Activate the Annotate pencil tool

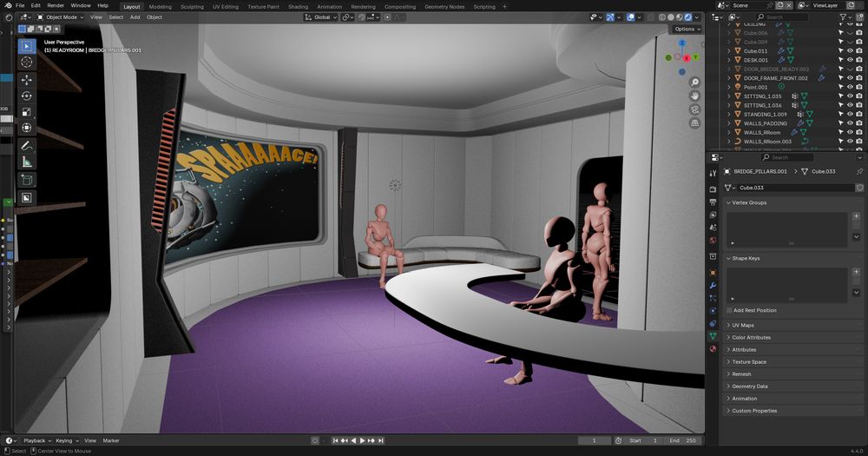[x=27, y=146]
